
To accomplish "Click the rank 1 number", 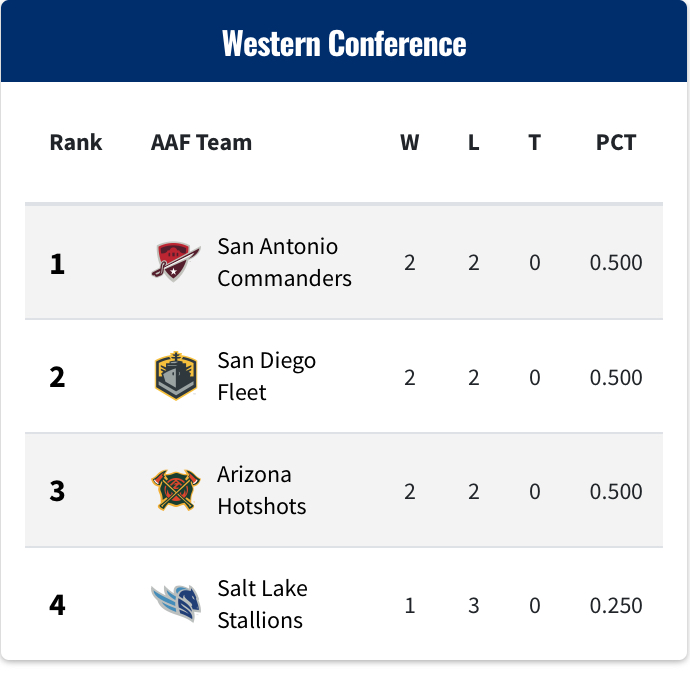I will click(57, 264).
